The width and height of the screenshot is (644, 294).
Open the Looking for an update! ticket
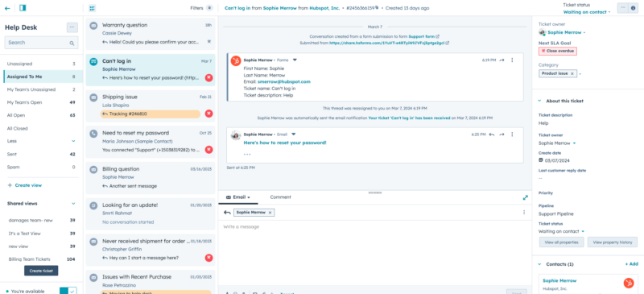[x=150, y=213]
